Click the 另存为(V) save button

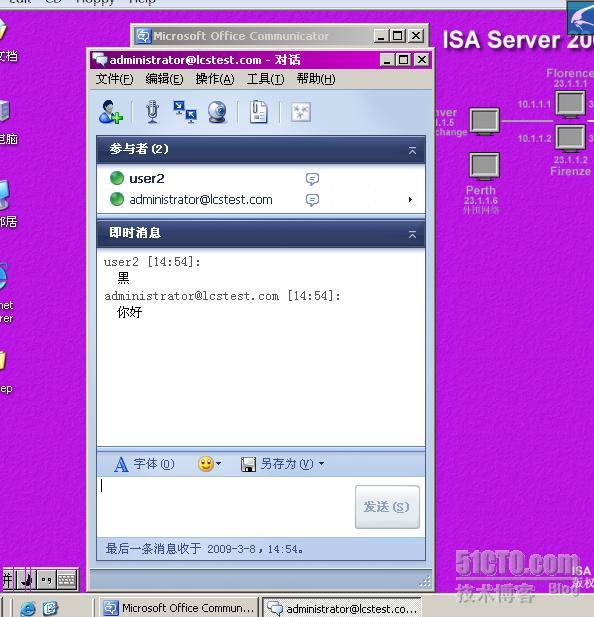277,464
